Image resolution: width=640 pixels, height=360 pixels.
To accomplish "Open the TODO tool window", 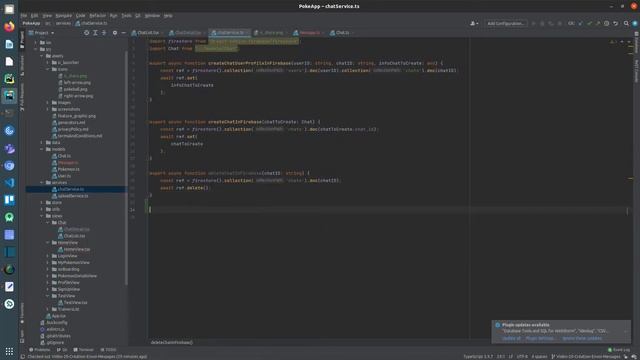I will coord(108,350).
